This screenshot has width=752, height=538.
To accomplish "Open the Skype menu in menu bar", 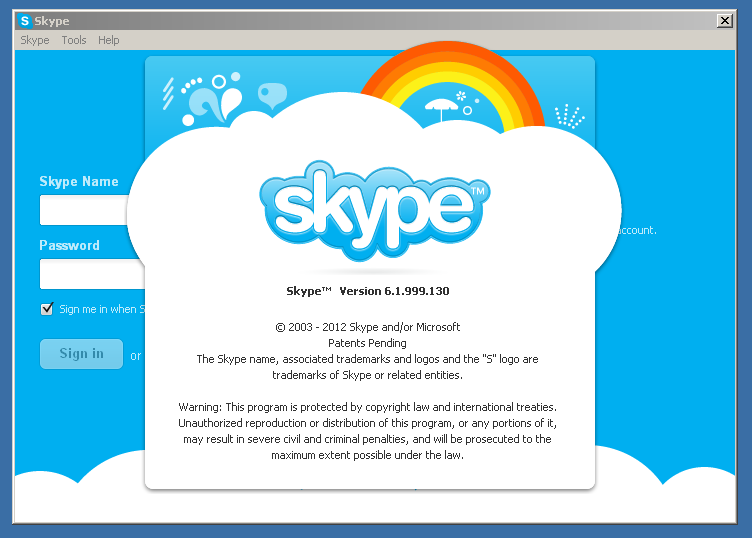I will coord(35,40).
